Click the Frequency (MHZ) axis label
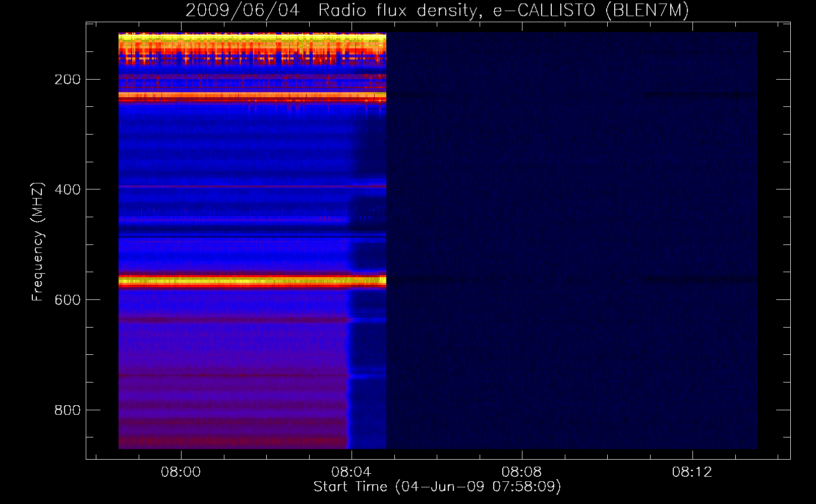This screenshot has height=504, width=816. 38,242
